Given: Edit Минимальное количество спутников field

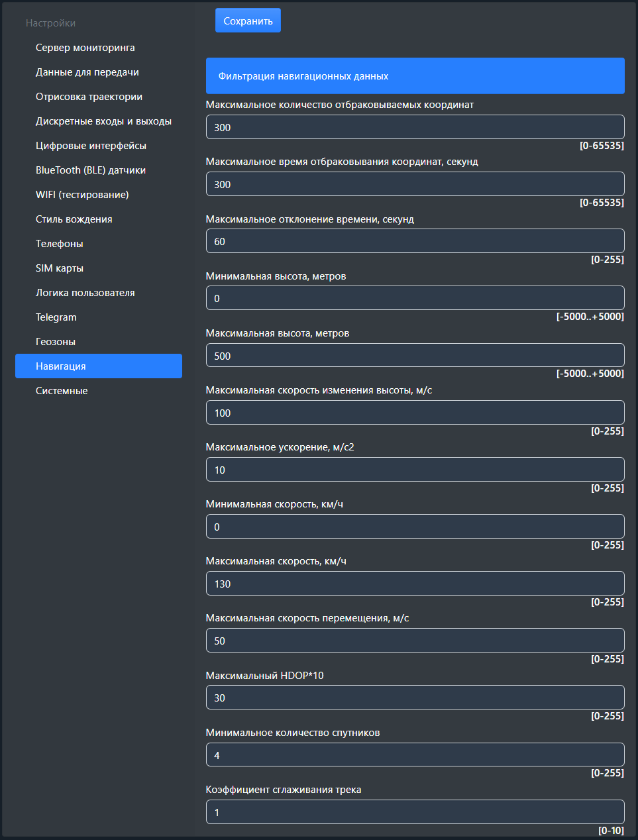Looking at the screenshot, I should click(415, 755).
